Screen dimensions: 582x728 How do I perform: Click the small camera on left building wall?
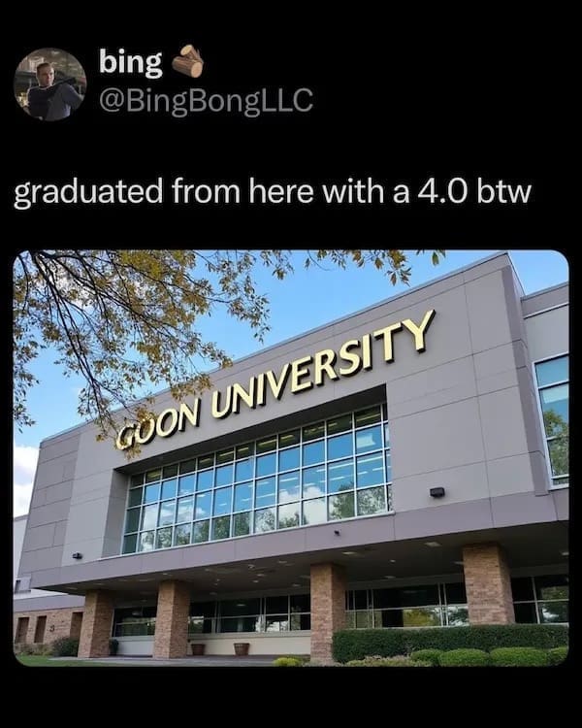tap(77, 555)
